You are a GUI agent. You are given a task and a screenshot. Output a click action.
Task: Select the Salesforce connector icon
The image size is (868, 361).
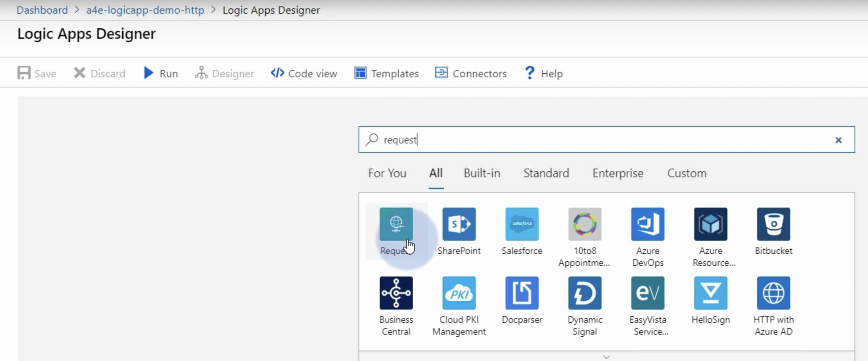pyautogui.click(x=522, y=224)
